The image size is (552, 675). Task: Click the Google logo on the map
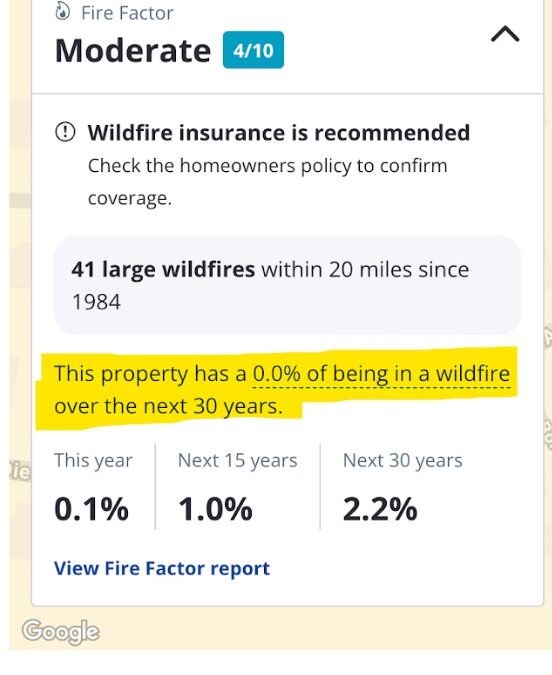pos(61,632)
